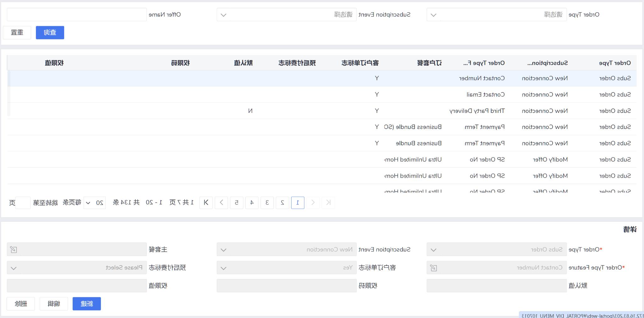Click the 查询 search button
Image resolution: width=644 pixels, height=318 pixels.
[50, 33]
